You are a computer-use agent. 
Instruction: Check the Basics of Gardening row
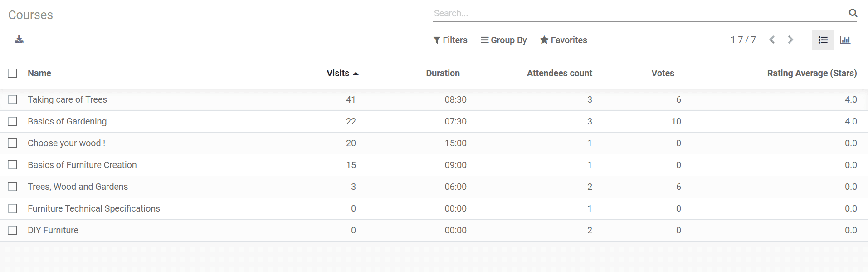tap(12, 121)
